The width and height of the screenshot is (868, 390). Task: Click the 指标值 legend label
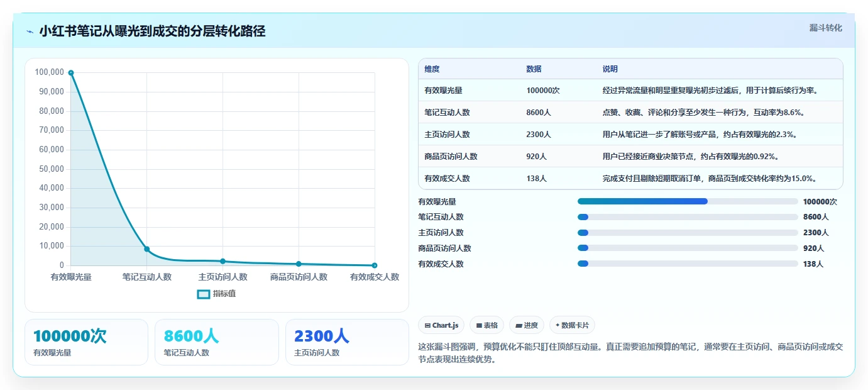pyautogui.click(x=224, y=294)
